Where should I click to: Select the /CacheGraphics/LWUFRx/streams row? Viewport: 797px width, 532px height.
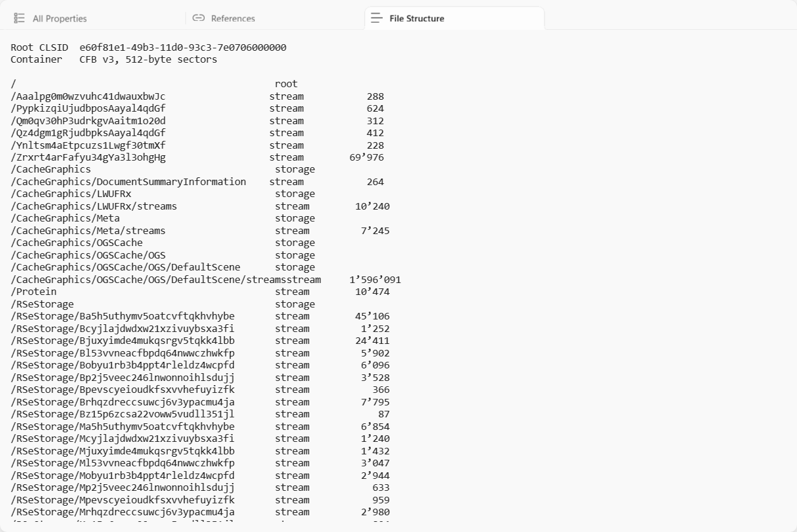200,207
